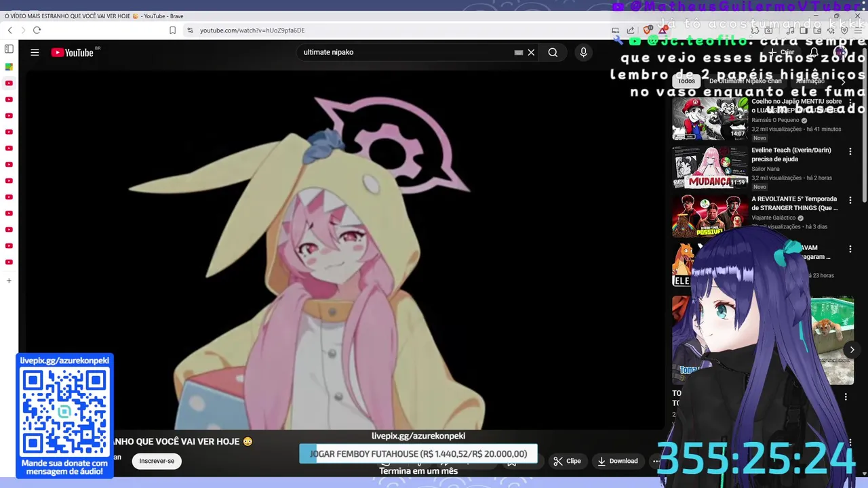Screen dimensions: 868x488
Task: Reload the page with the refresh icon
Action: point(37,30)
